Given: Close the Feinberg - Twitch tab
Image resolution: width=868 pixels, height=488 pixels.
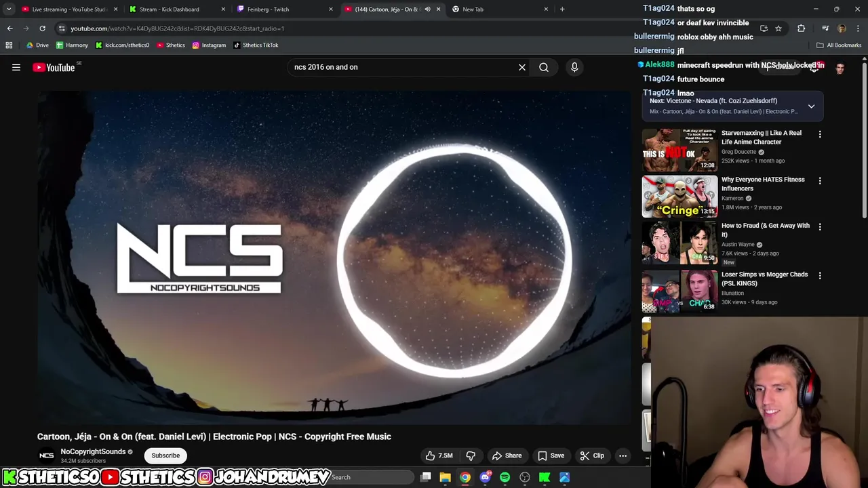Looking at the screenshot, I should tap(331, 9).
